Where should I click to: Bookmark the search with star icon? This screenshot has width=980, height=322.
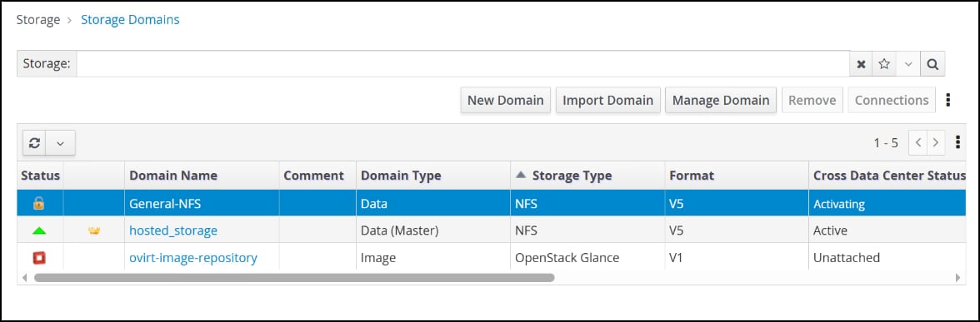[x=883, y=63]
